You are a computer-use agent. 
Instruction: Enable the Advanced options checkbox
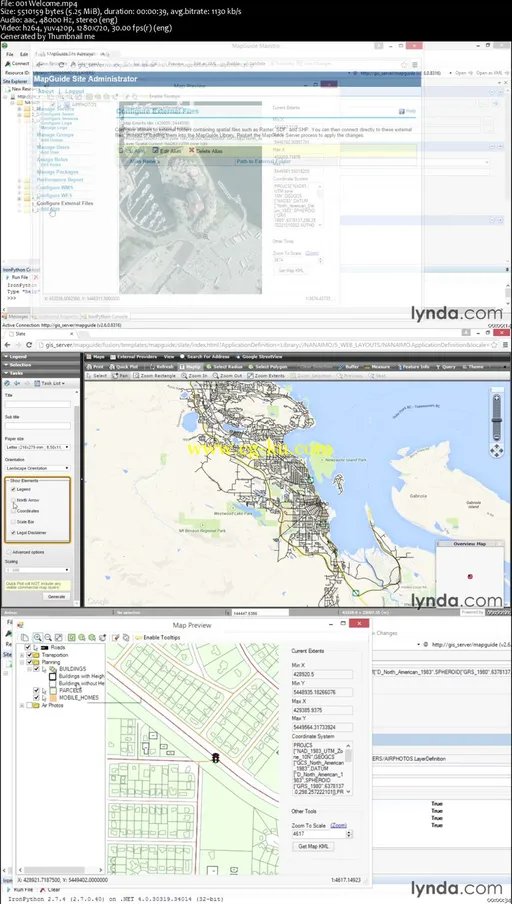(x=8, y=552)
